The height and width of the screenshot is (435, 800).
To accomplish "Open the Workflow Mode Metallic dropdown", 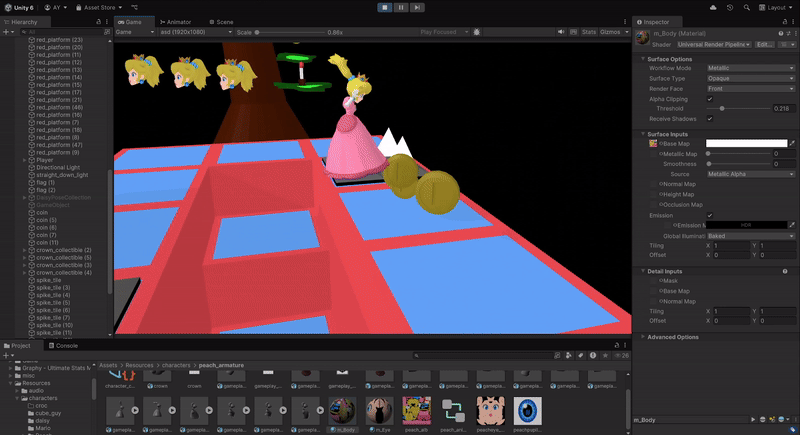I will click(x=750, y=68).
